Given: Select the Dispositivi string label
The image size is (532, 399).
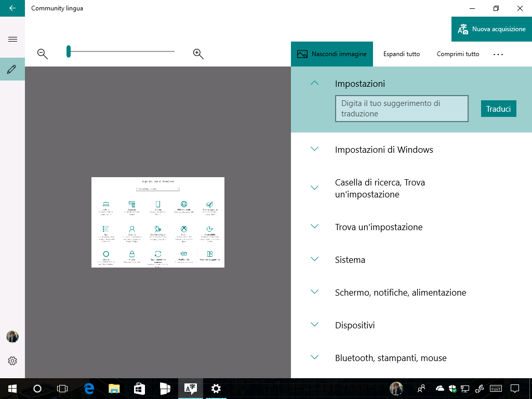Looking at the screenshot, I should 354,325.
